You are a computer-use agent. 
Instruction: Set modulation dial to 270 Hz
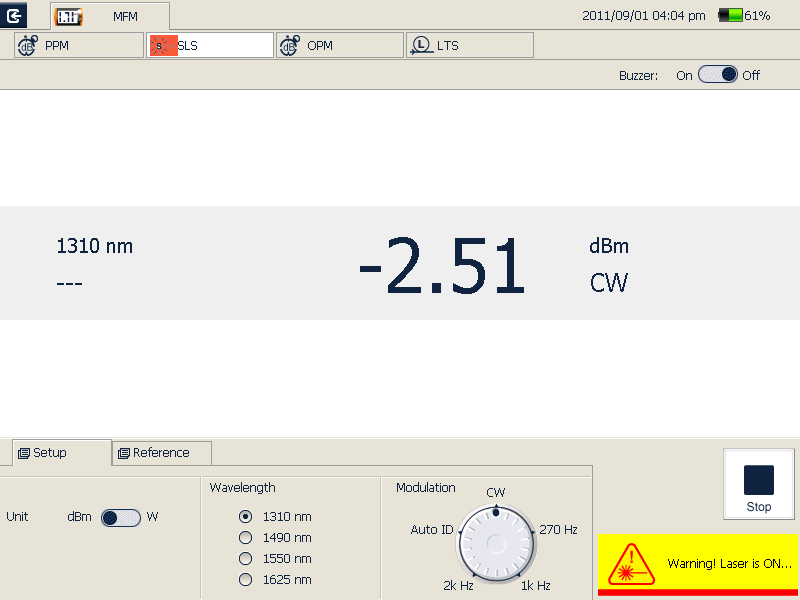557,530
